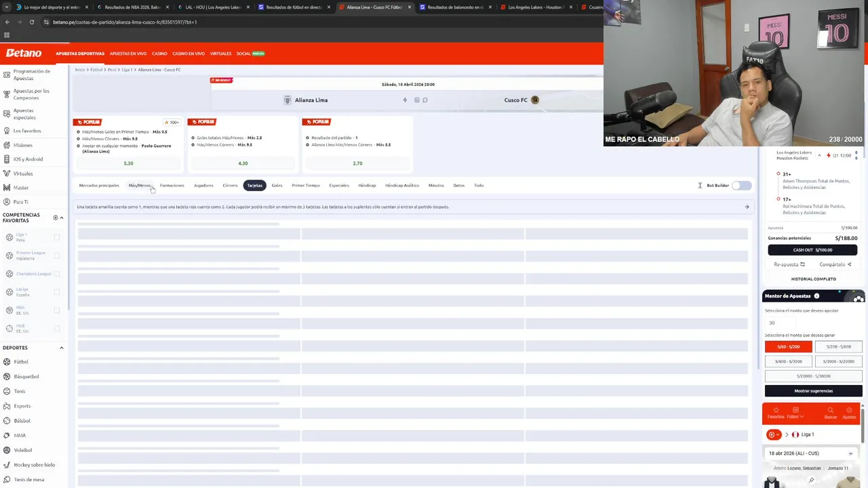Collapse the Lakers vs Rockets bet entry
The image size is (868, 488).
pyautogui.click(x=818, y=155)
